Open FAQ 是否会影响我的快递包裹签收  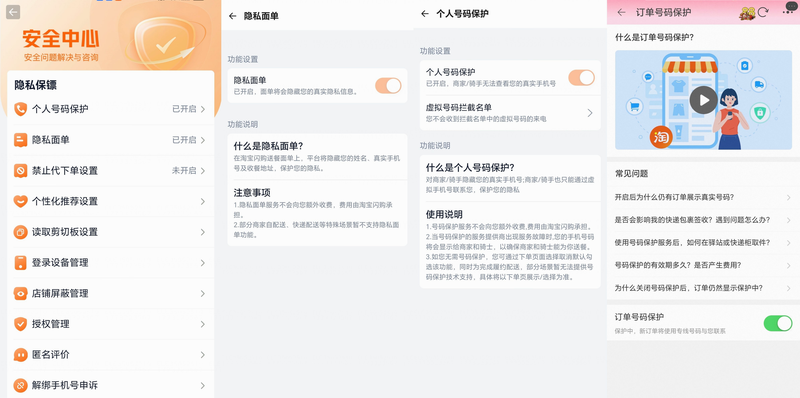703,220
